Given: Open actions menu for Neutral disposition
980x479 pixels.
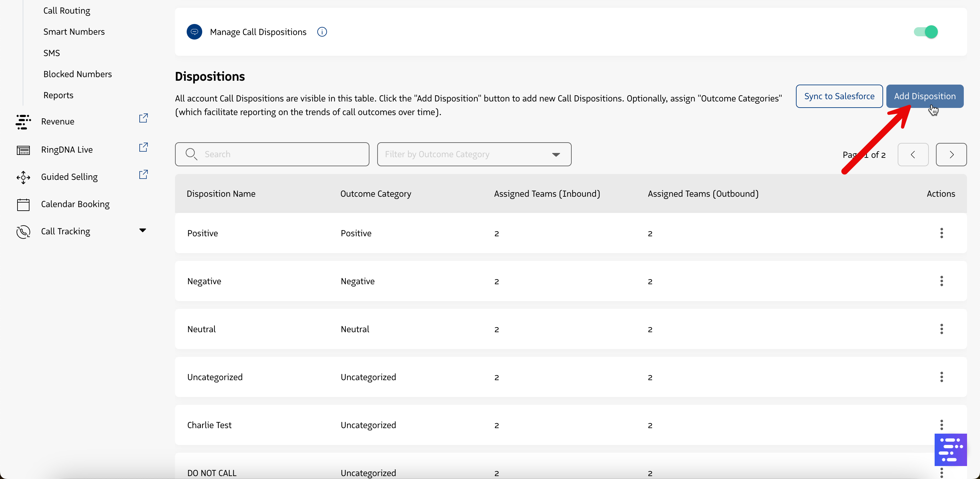Looking at the screenshot, I should (x=941, y=329).
